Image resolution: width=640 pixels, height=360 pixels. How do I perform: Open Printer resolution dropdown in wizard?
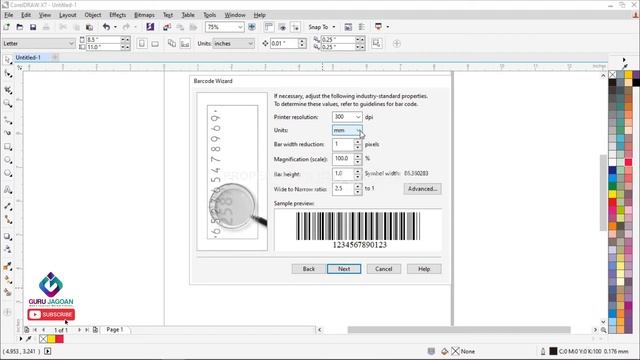(358, 117)
